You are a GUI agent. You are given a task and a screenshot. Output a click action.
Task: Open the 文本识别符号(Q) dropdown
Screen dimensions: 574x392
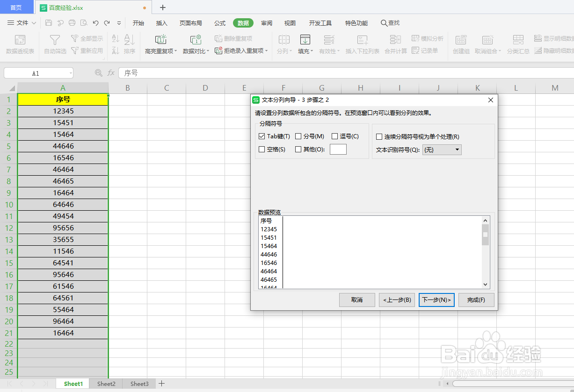point(442,150)
